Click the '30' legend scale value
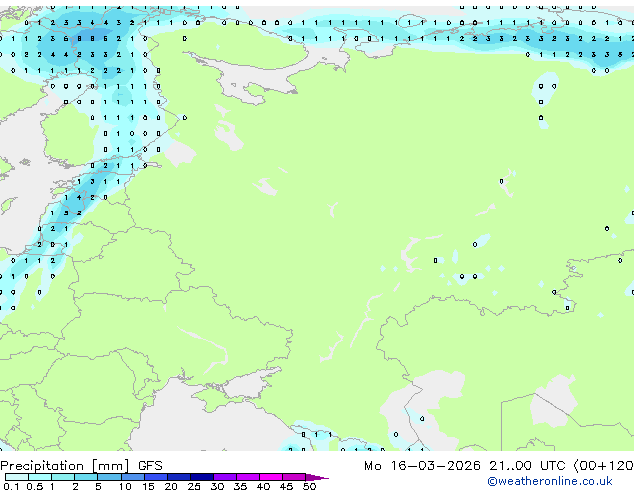Screen dimensions: 634x490 (217, 486)
